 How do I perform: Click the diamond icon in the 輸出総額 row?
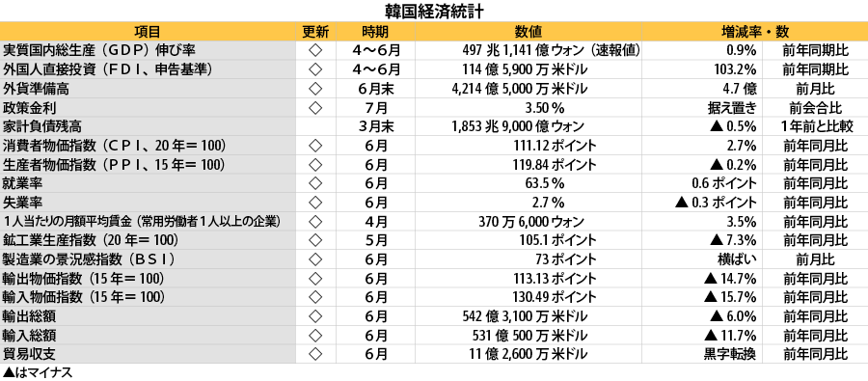315,316
